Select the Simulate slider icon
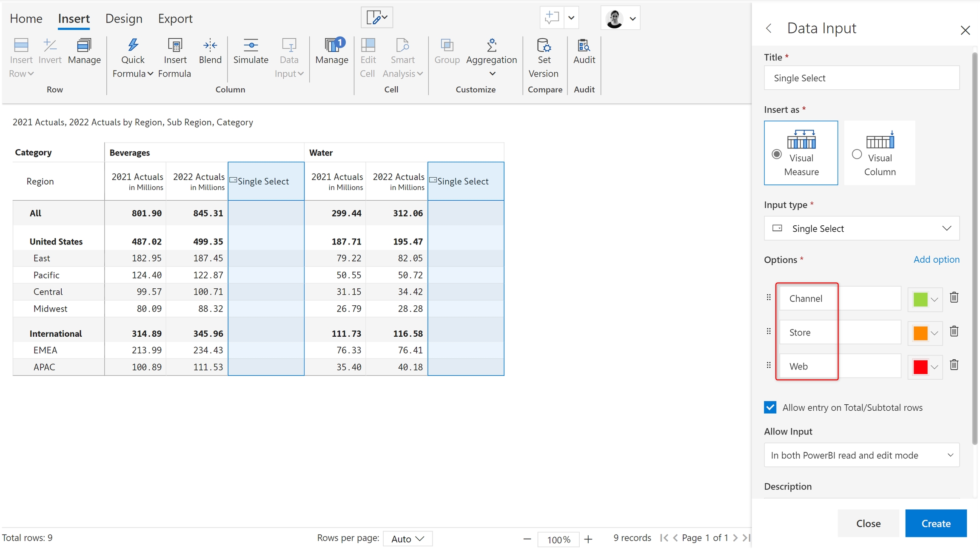Image resolution: width=980 pixels, height=551 pixels. pyautogui.click(x=251, y=45)
